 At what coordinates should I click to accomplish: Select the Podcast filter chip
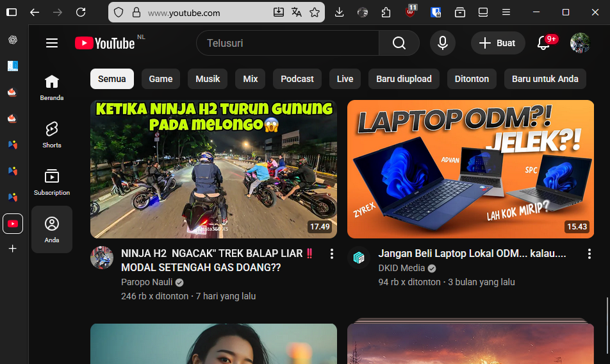click(x=297, y=79)
